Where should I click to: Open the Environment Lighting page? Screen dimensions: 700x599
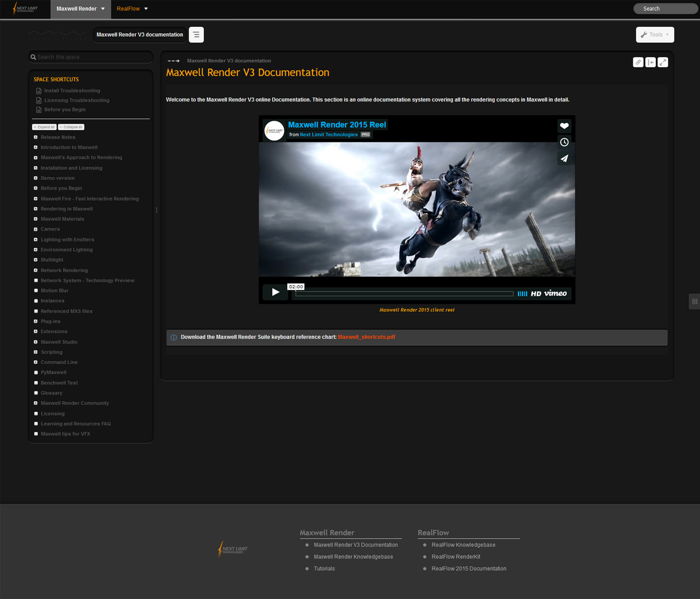point(67,250)
